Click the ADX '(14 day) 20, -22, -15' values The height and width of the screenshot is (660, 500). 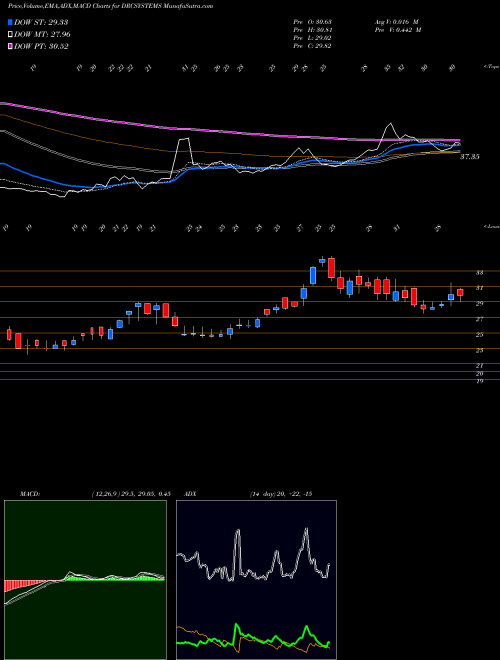tap(280, 494)
